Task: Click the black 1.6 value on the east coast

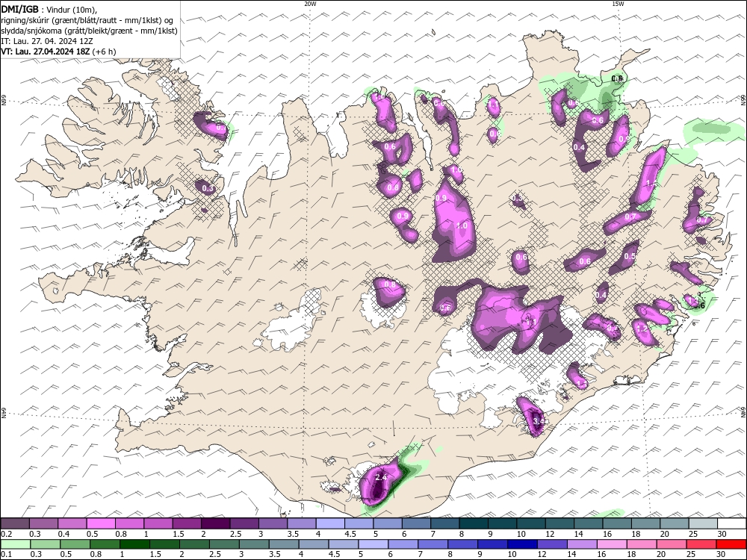Action: [x=699, y=305]
